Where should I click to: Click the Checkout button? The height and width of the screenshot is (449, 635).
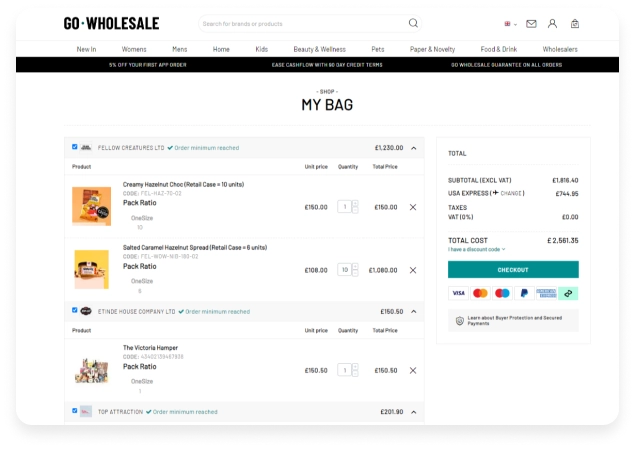513,270
